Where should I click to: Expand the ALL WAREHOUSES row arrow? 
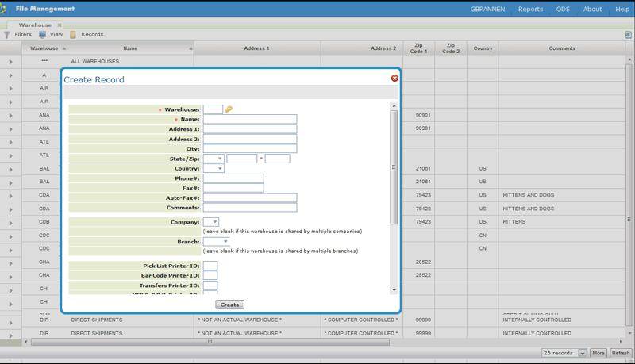[10, 62]
